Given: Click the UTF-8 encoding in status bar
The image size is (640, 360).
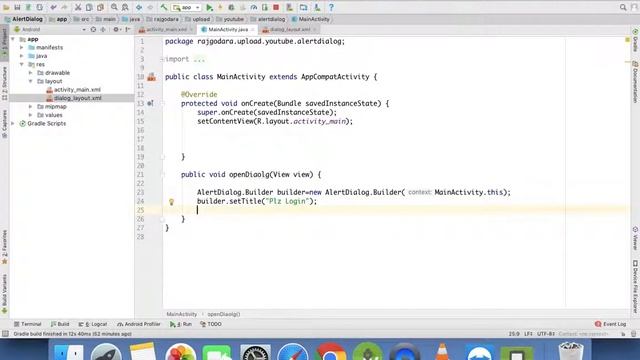Looking at the screenshot, I should coord(545,334).
